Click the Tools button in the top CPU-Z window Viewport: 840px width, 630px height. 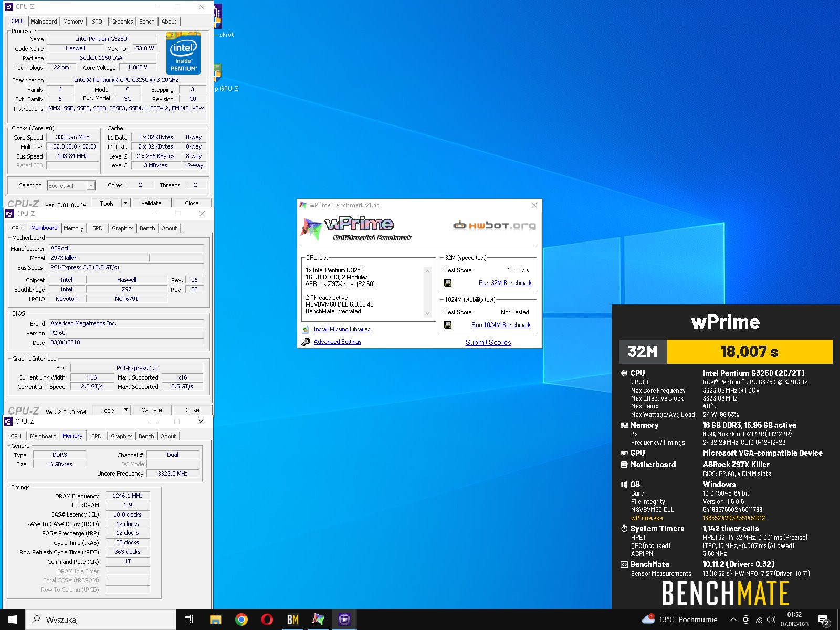point(107,203)
